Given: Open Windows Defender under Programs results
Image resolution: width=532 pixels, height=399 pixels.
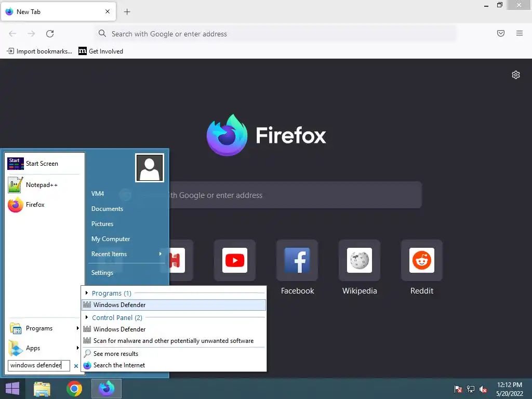Looking at the screenshot, I should (x=174, y=304).
